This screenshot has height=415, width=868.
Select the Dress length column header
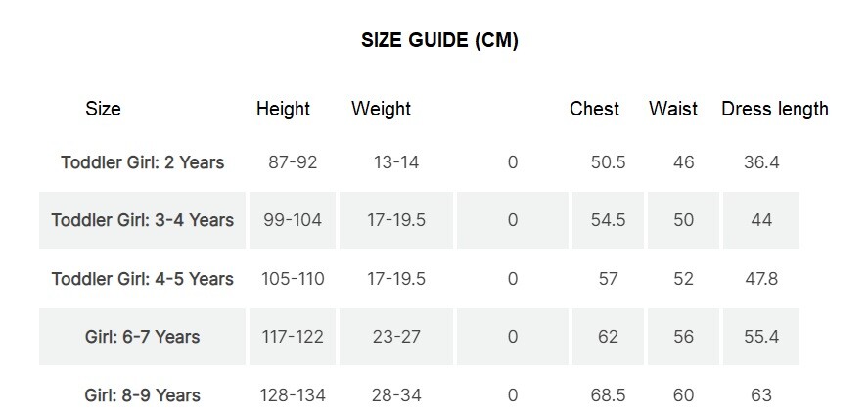coord(774,109)
